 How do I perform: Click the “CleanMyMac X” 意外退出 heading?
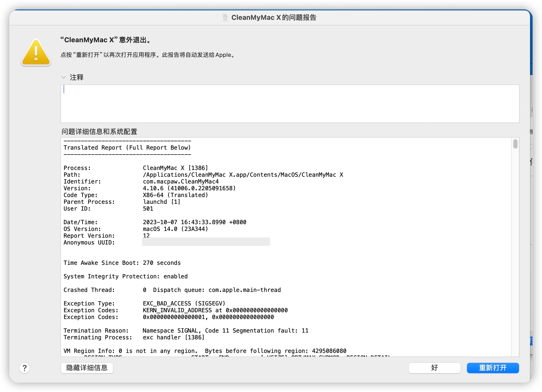click(105, 40)
